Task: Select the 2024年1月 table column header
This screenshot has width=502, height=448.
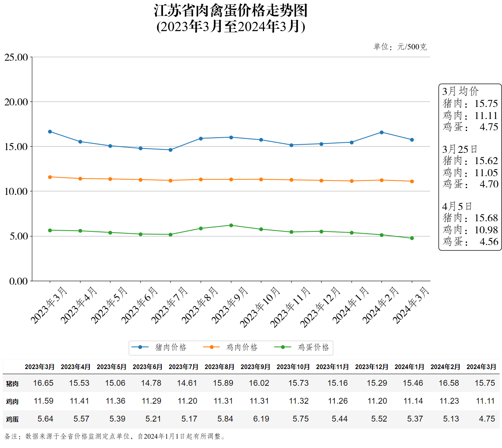Action: (409, 367)
